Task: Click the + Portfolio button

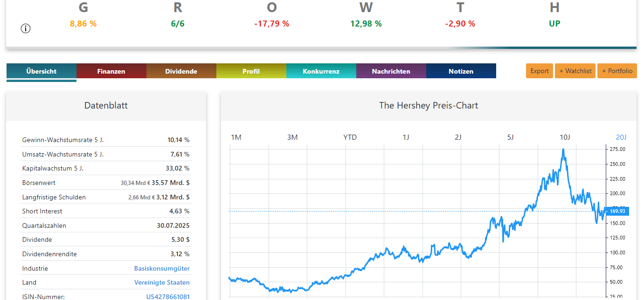Action: pyautogui.click(x=617, y=71)
